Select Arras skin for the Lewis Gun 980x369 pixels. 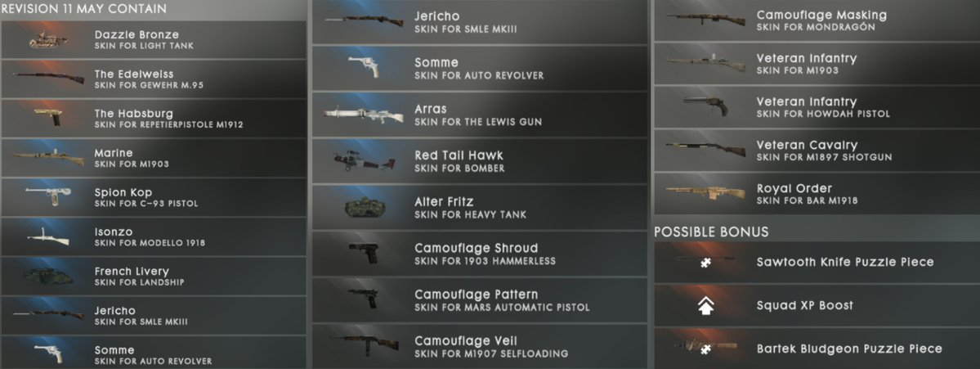480,115
